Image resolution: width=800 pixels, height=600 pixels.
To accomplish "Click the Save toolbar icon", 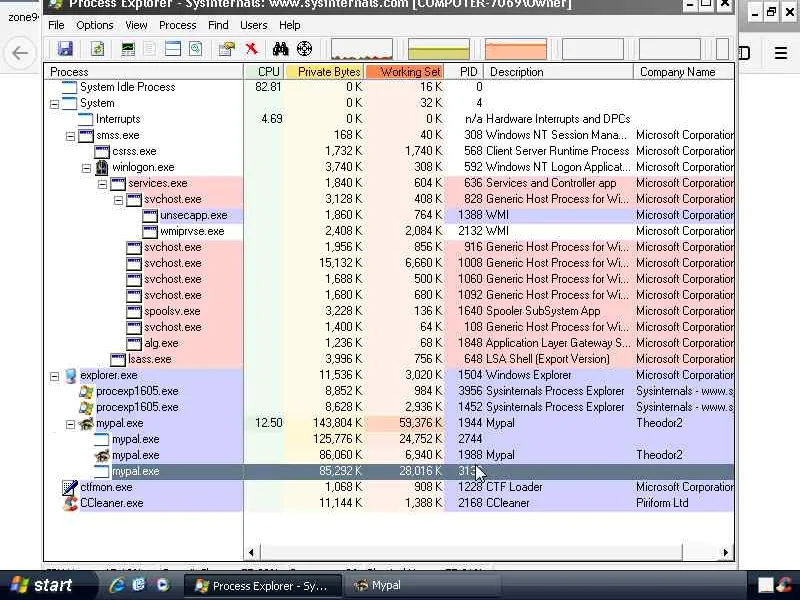I will 65,49.
